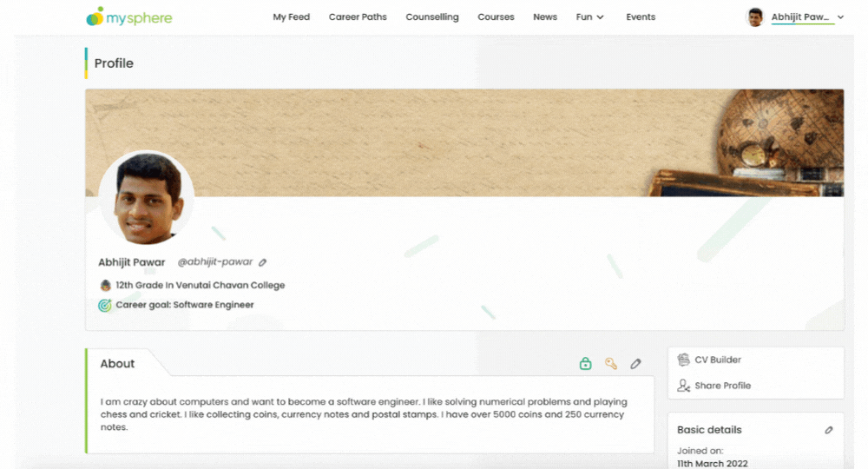Click '12th Grade In Venutai Chavan College' text
868x469 pixels.
click(200, 285)
